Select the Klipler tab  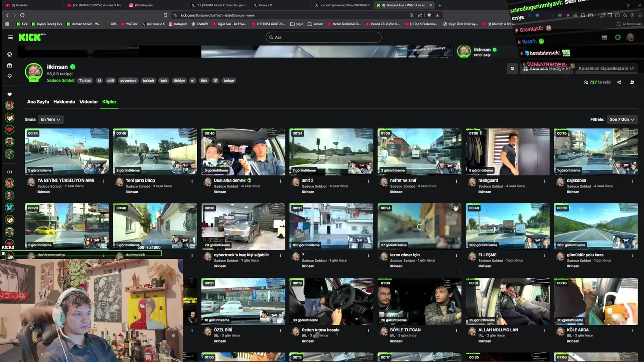(x=109, y=102)
